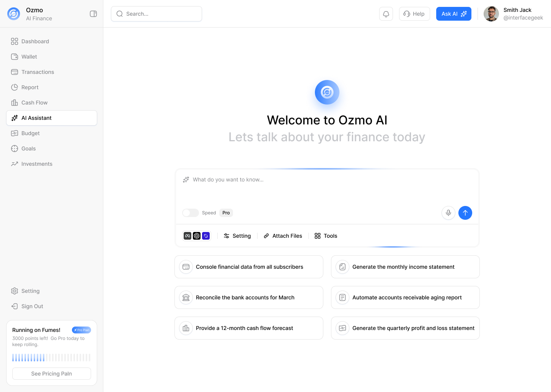Screen dimensions: 551x392
Task: Click the Ozmo logo in sidebar
Action: click(14, 14)
